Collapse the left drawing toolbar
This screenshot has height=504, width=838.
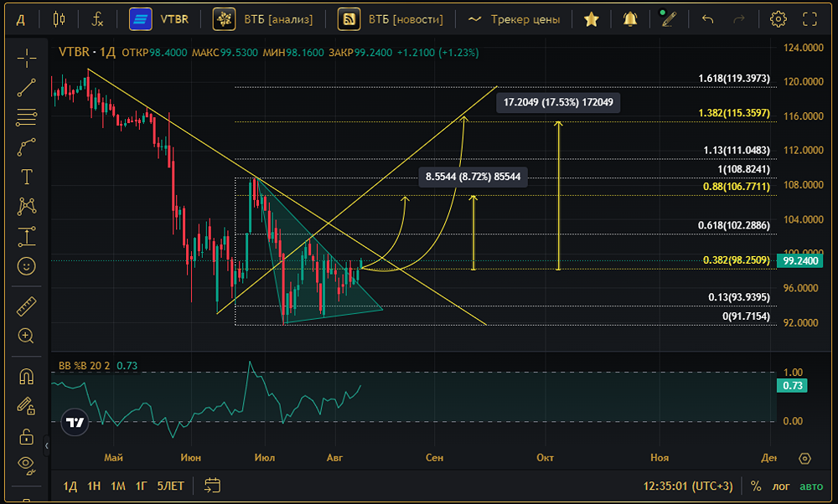coord(46,445)
